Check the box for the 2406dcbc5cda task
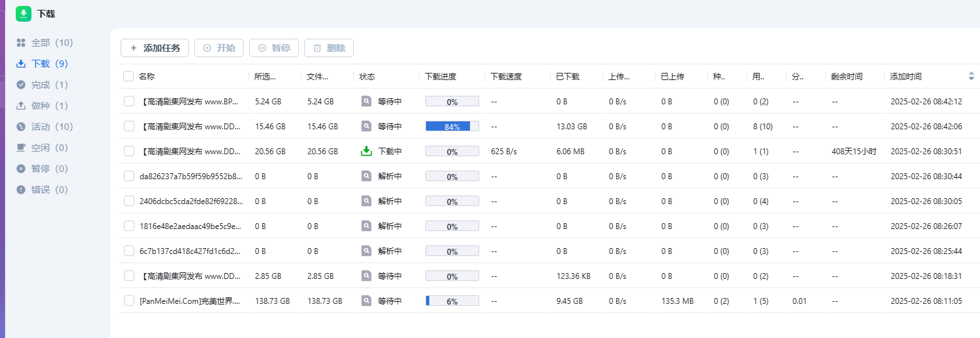 click(129, 201)
